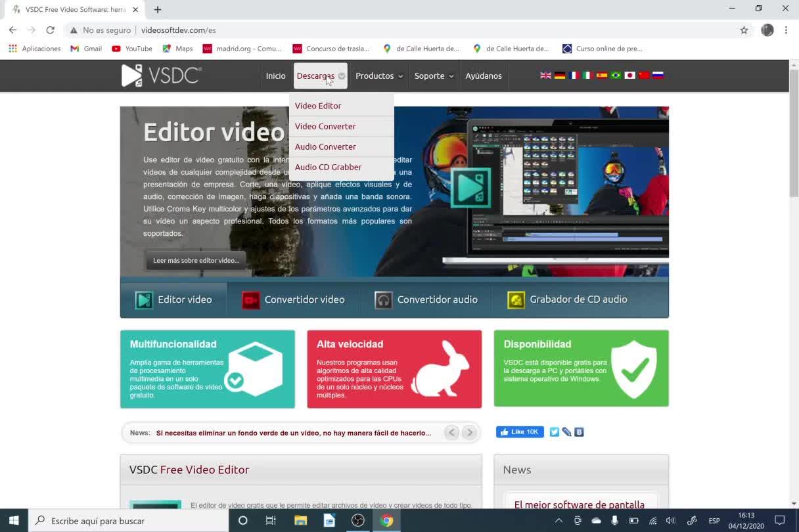Image resolution: width=799 pixels, height=532 pixels.
Task: Click the Alta velocidad feature card
Action: click(394, 369)
